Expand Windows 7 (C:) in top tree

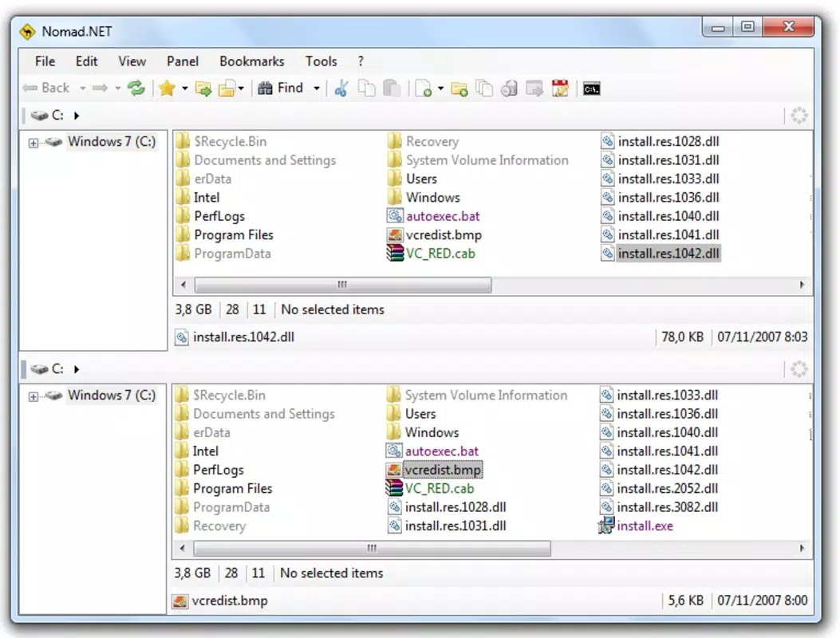[34, 143]
